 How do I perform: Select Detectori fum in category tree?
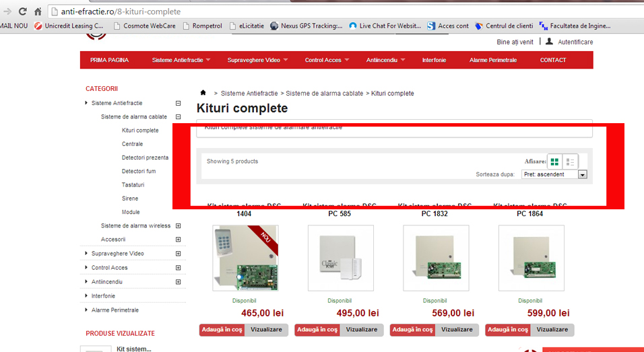point(139,171)
